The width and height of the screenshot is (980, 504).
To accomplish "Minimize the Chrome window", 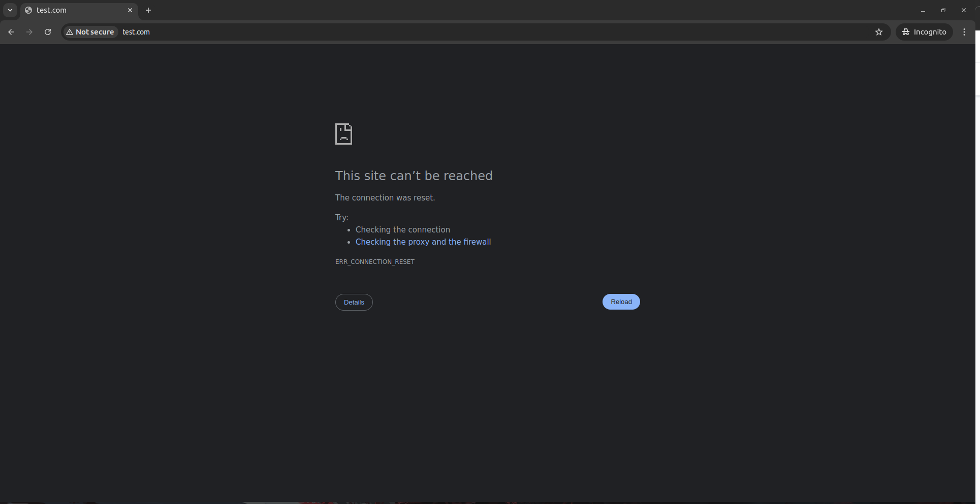I will 923,10.
